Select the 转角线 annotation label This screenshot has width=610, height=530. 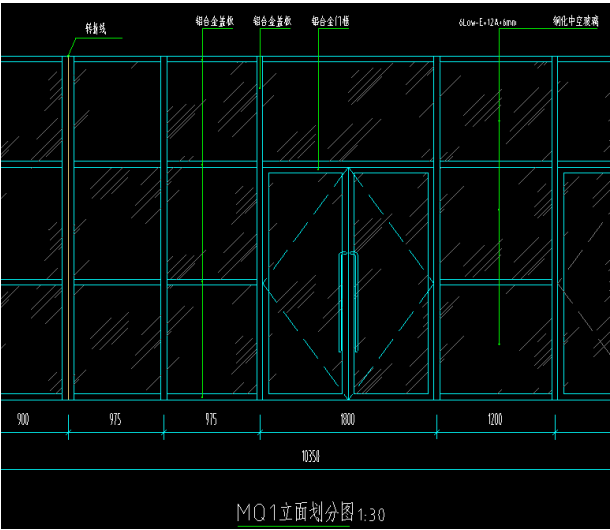[97, 31]
